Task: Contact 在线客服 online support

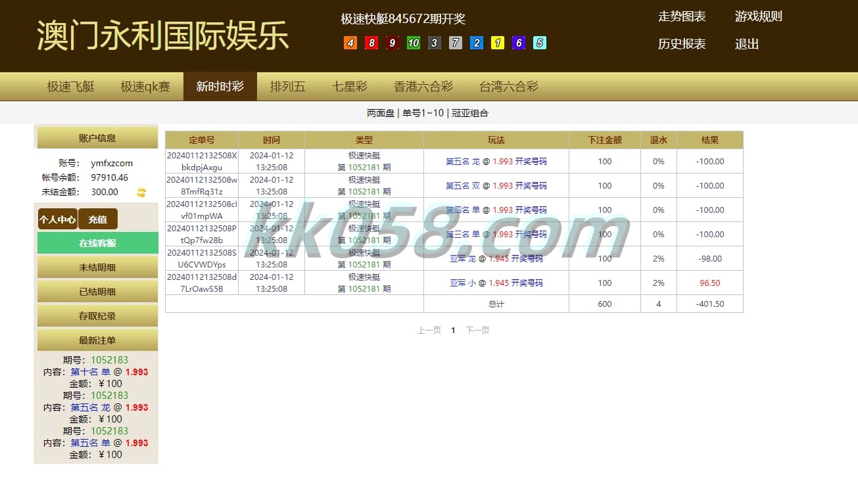Action: (x=97, y=243)
